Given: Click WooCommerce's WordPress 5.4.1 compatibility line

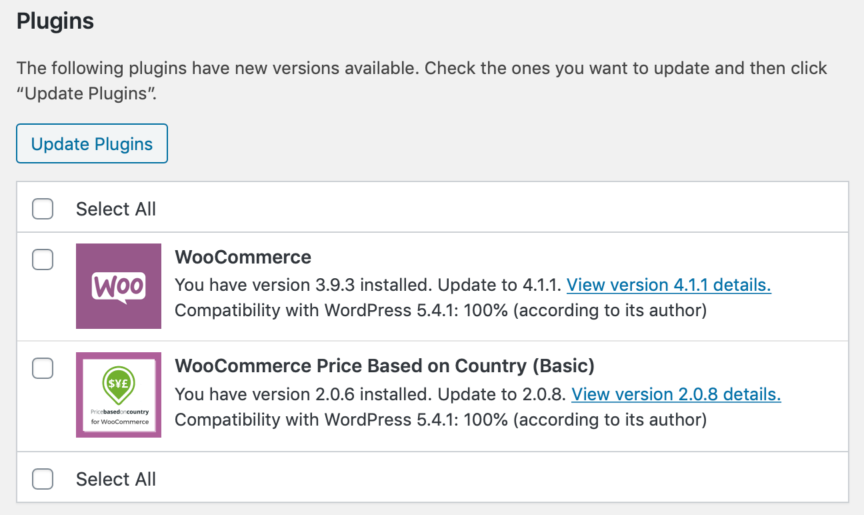Looking at the screenshot, I should [440, 310].
